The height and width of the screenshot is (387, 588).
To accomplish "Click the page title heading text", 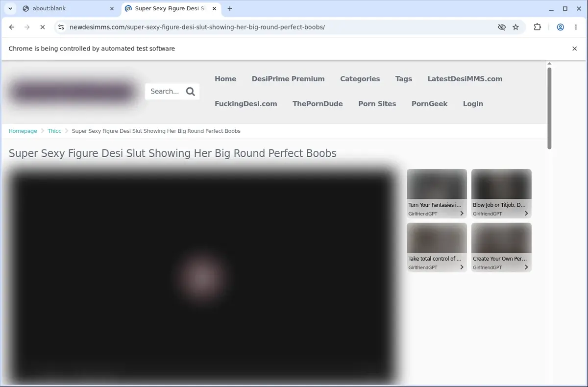I will pos(172,153).
